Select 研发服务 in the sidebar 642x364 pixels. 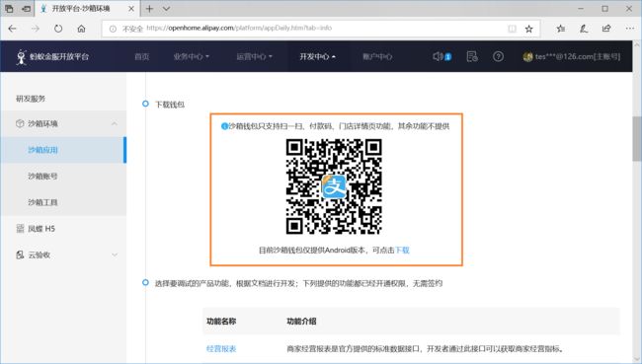(x=31, y=99)
